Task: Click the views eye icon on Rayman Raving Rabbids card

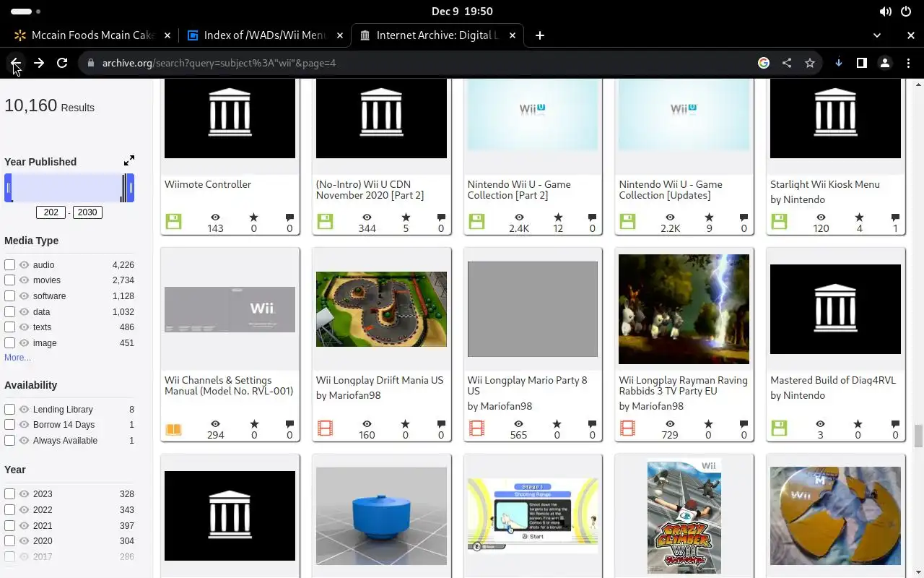Action: coord(670,424)
